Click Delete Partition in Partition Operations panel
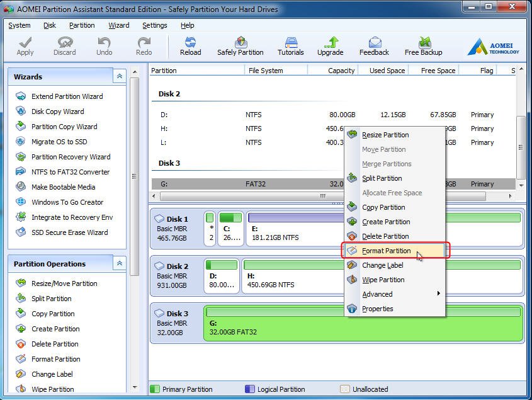 [x=47, y=344]
